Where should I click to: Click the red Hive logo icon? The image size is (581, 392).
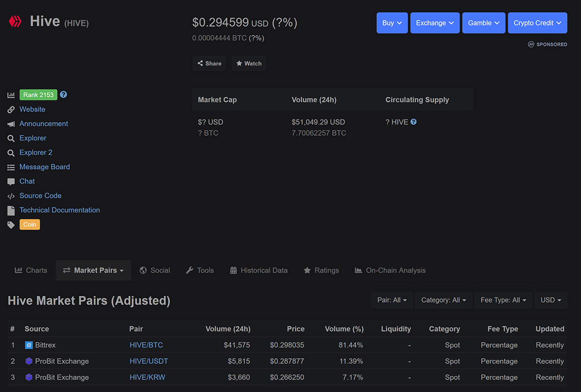[15, 22]
